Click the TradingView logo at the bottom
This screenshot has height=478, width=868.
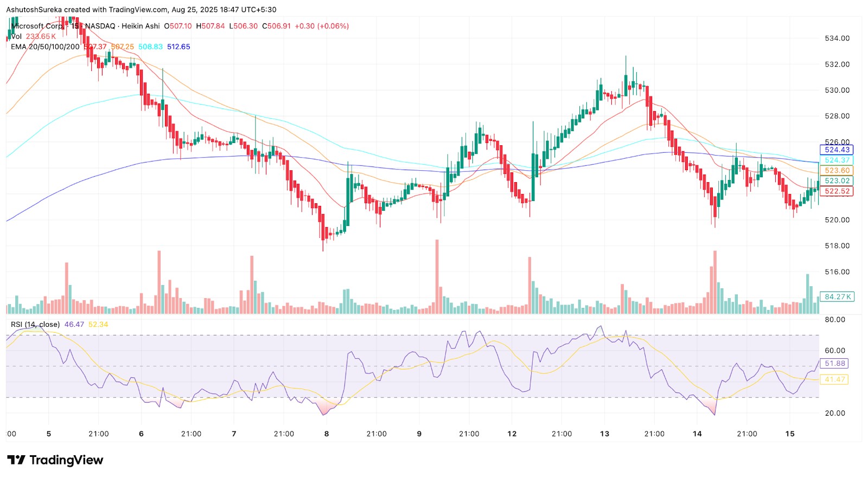click(55, 460)
